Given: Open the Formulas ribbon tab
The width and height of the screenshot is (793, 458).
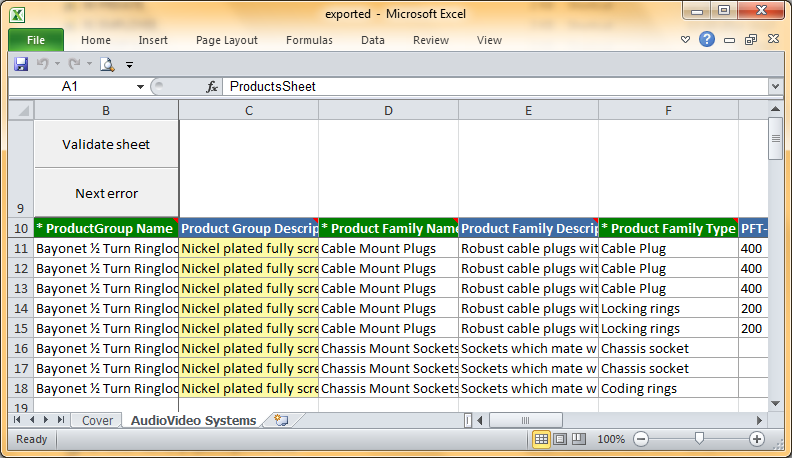Looking at the screenshot, I should point(309,40).
